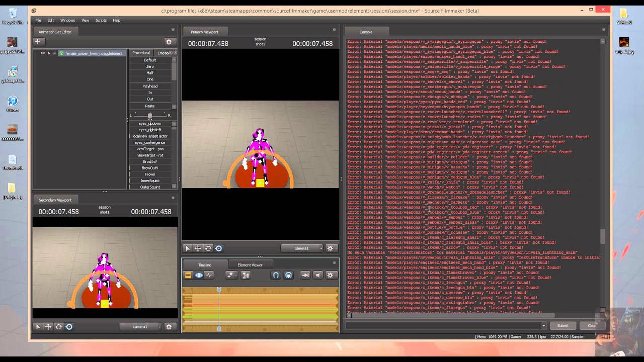The image size is (644, 362).
Task: Toggle the speaker mute icon in Timeline toolbar
Action: coord(317,275)
